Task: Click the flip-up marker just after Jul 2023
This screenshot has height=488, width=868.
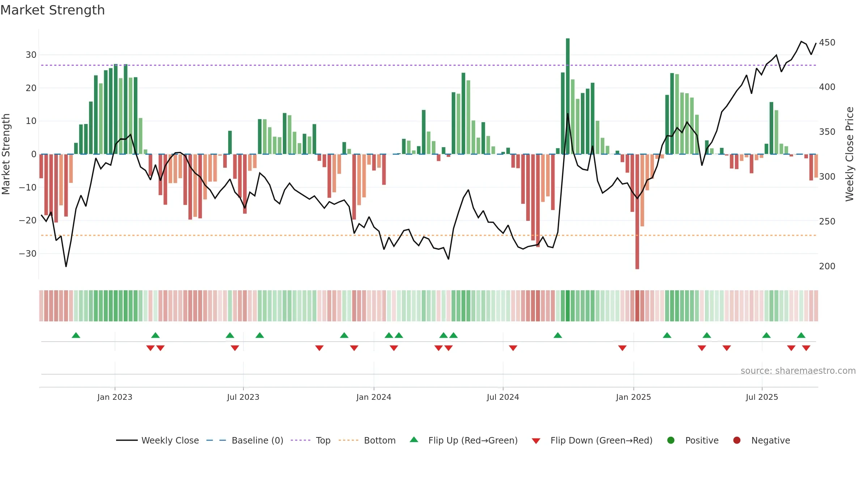Action: point(260,335)
